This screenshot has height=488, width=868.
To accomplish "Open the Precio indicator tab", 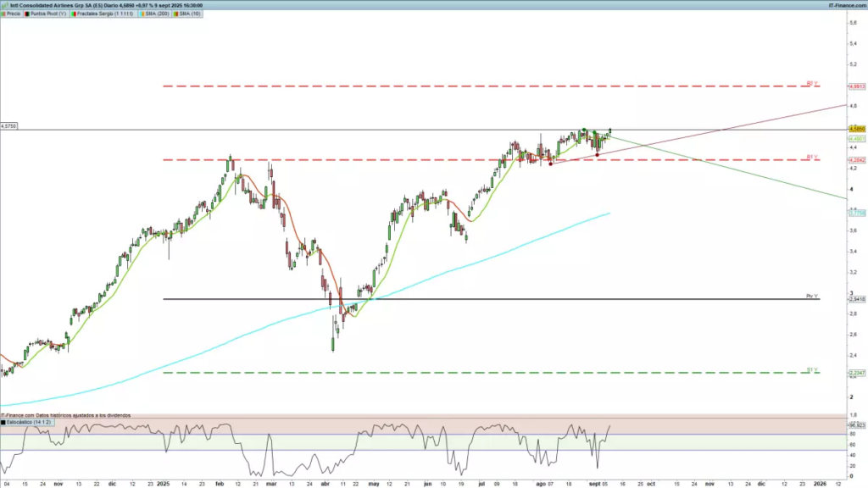I will tap(14, 14).
